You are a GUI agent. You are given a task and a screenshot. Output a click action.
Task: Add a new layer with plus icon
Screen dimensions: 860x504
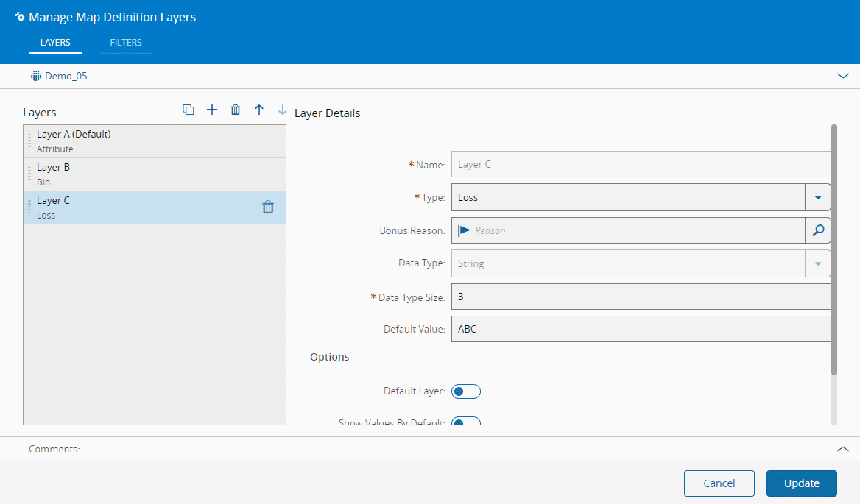(x=212, y=110)
